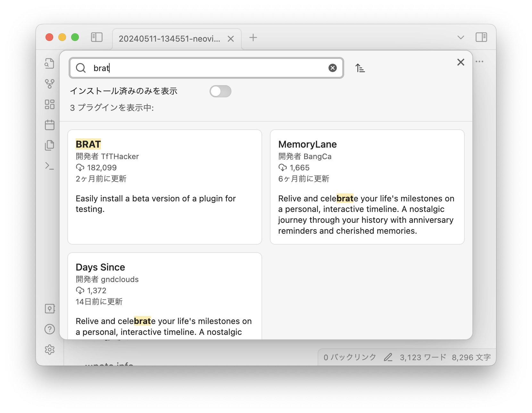Toggle the left sidebar icon
Viewport: 532px width, 413px height.
point(96,37)
